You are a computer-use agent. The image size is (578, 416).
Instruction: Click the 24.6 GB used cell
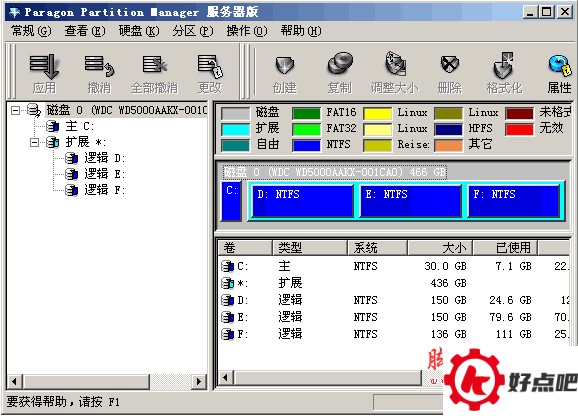[x=511, y=300]
